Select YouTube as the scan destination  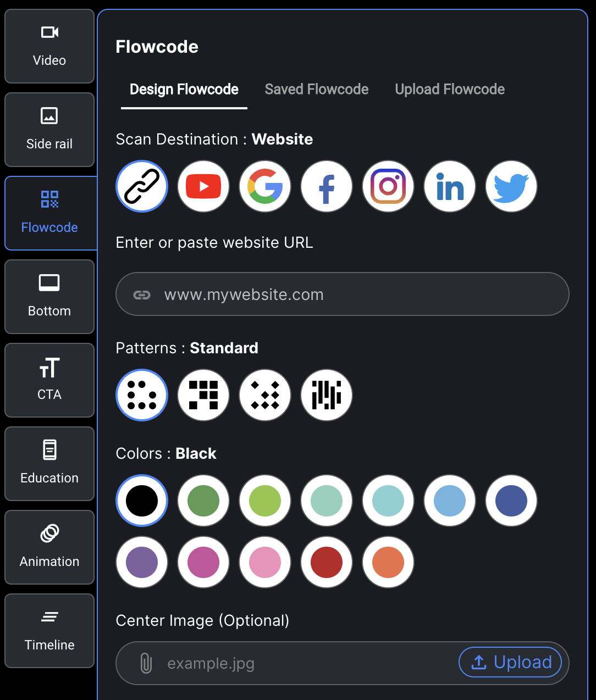pos(203,186)
